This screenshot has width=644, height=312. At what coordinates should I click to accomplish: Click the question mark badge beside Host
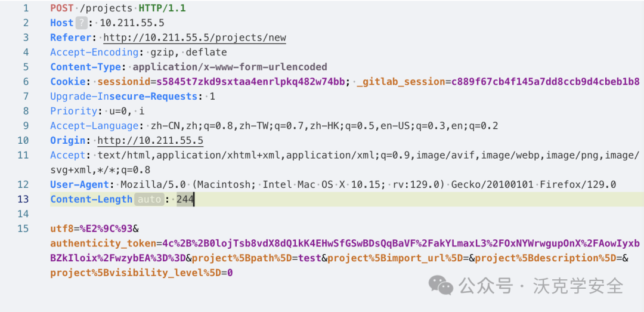pos(81,23)
